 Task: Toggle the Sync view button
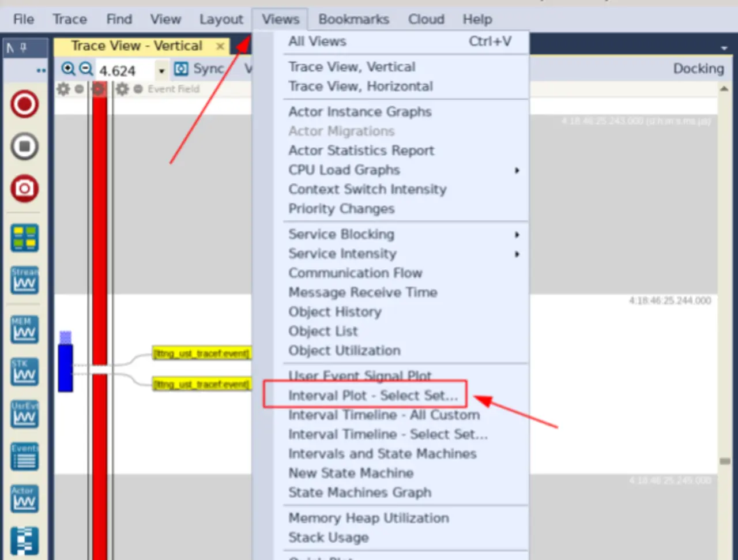click(199, 69)
